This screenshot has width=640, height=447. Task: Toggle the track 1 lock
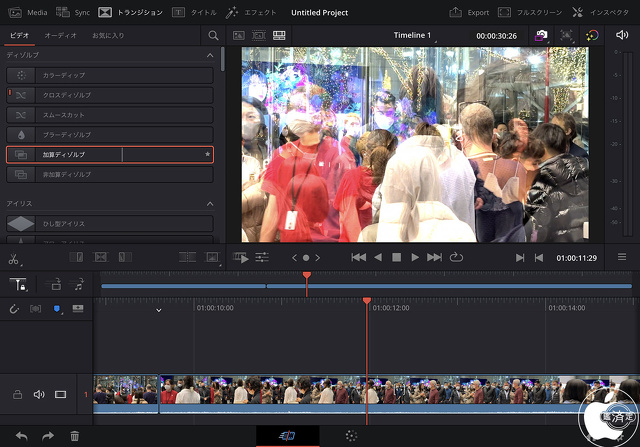pyautogui.click(x=17, y=395)
